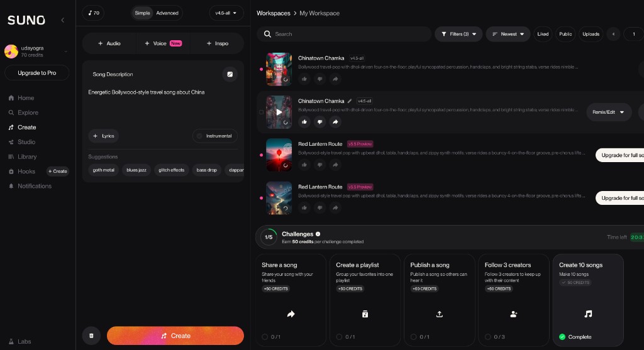Image resolution: width=644 pixels, height=350 pixels.
Task: Open Notifications in sidebar
Action: point(30,186)
